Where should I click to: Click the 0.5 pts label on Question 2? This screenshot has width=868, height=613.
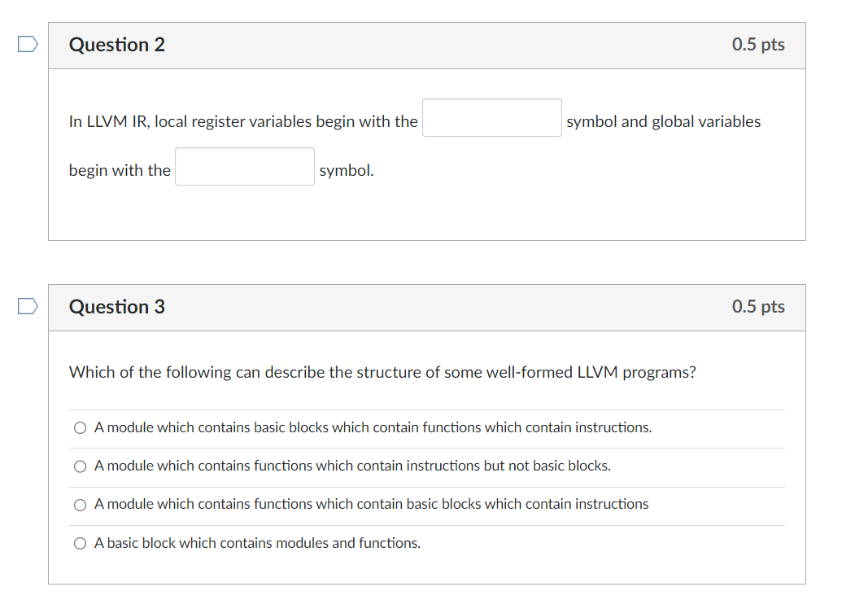pyautogui.click(x=758, y=45)
